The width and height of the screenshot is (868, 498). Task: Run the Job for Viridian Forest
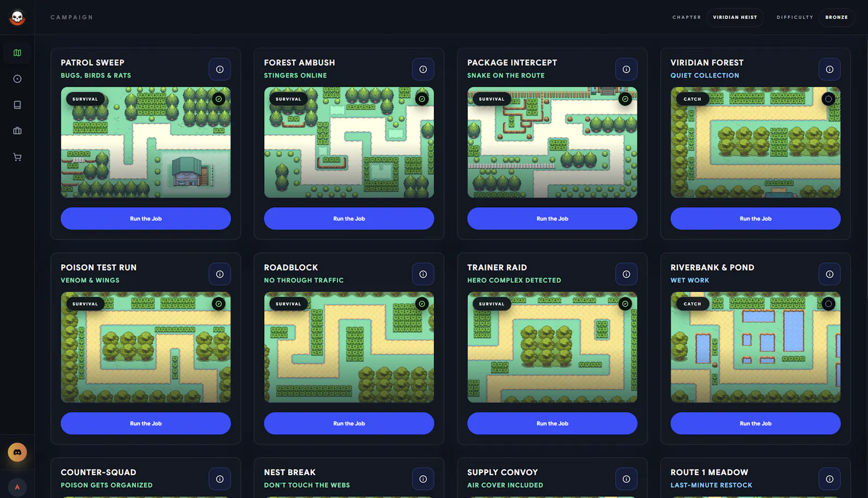pyautogui.click(x=756, y=219)
